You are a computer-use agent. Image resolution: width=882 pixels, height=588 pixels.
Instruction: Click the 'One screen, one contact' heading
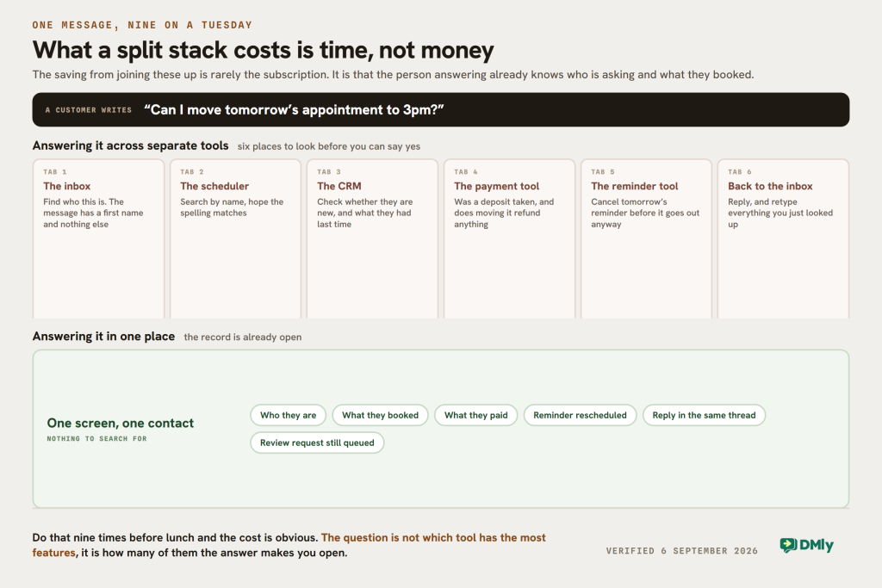pyautogui.click(x=121, y=423)
